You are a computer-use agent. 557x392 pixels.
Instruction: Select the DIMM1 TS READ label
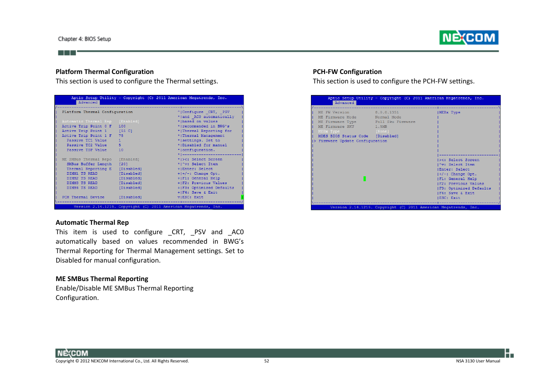click(x=82, y=173)
